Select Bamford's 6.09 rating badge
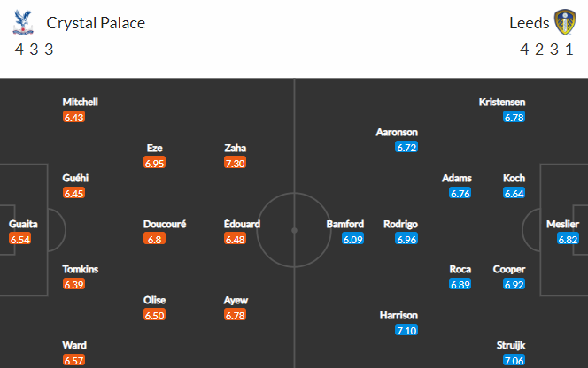The width and height of the screenshot is (588, 368). [352, 239]
